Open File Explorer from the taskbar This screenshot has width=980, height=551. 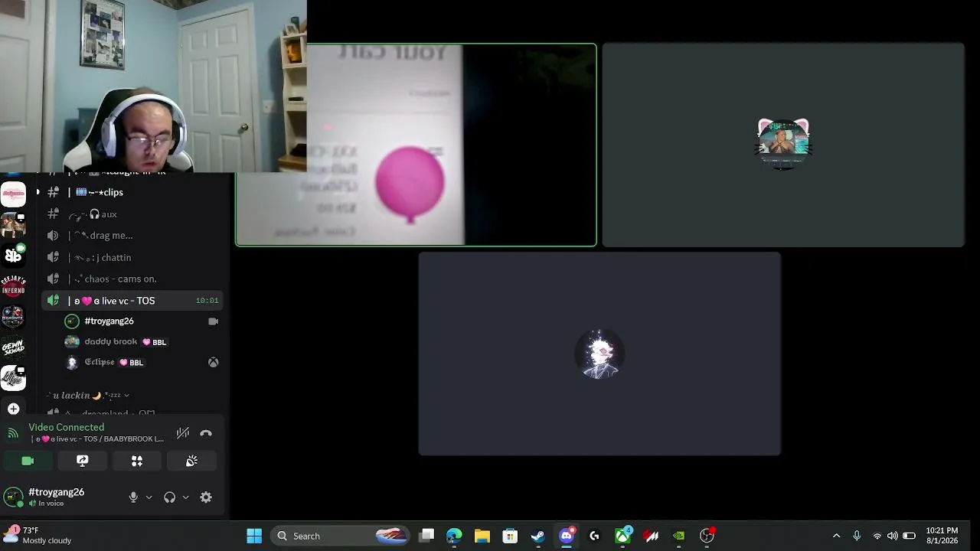pyautogui.click(x=482, y=536)
